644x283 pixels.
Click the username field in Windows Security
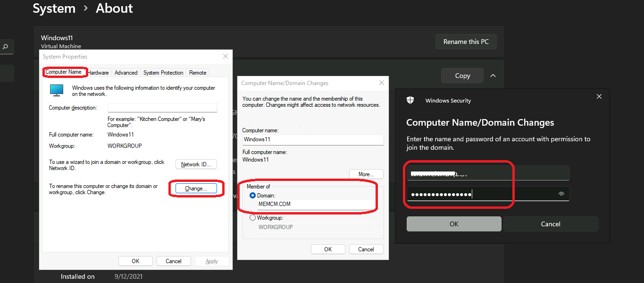pyautogui.click(x=488, y=173)
